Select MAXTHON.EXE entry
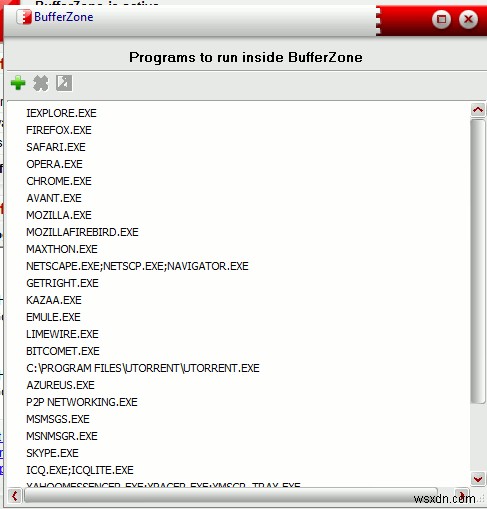This screenshot has height=509, width=487. [x=62, y=249]
